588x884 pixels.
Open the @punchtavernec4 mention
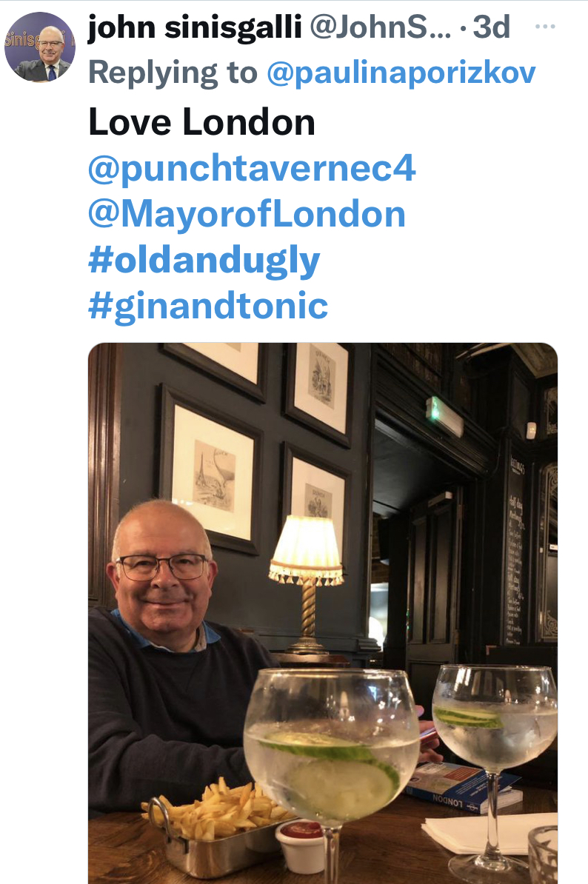pos(252,168)
